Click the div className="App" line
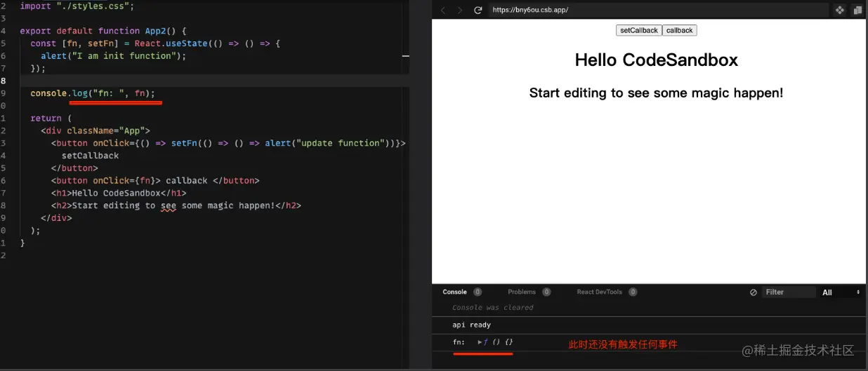Image resolution: width=868 pixels, height=371 pixels. pyautogui.click(x=96, y=130)
